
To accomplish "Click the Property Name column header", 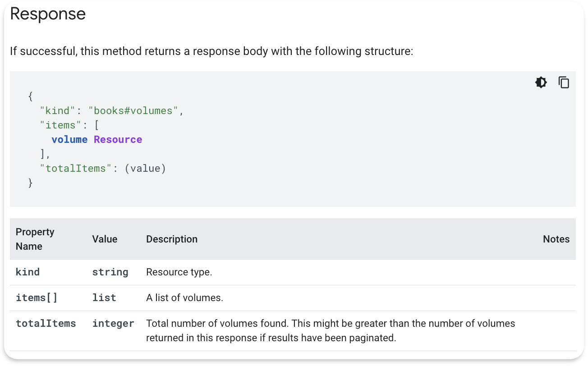I will [x=35, y=239].
